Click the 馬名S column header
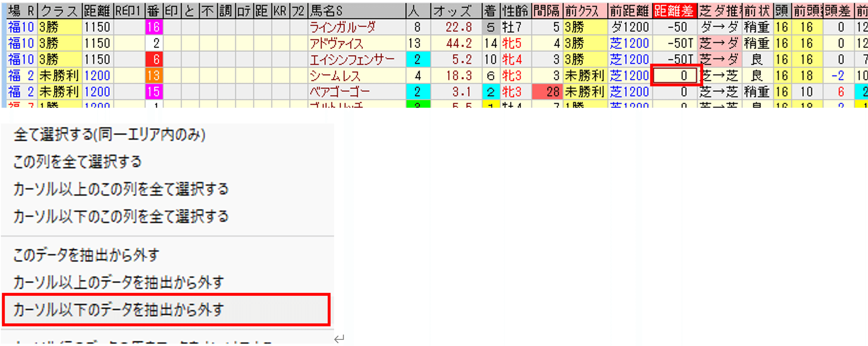Screen dimensions: 868x346 (357, 11)
